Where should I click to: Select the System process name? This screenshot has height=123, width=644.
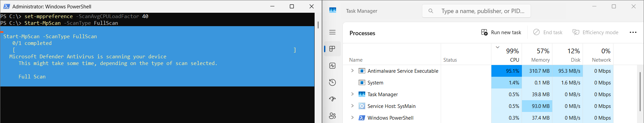point(375,83)
